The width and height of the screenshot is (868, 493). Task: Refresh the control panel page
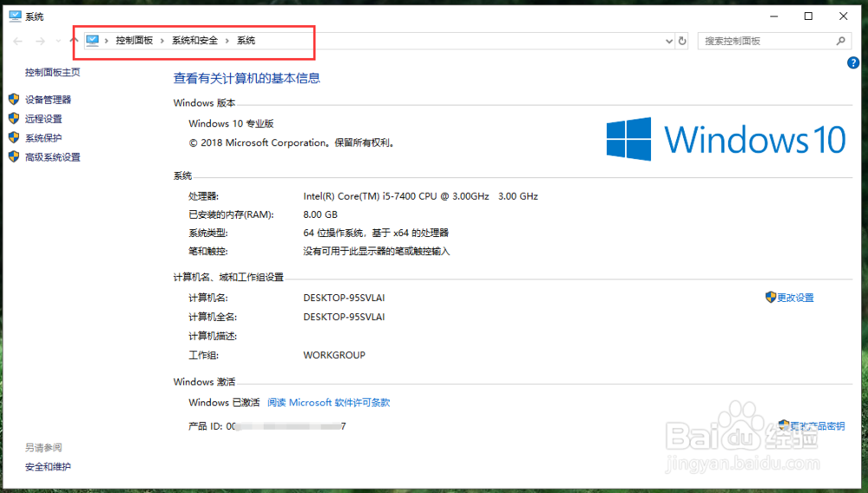(x=682, y=41)
